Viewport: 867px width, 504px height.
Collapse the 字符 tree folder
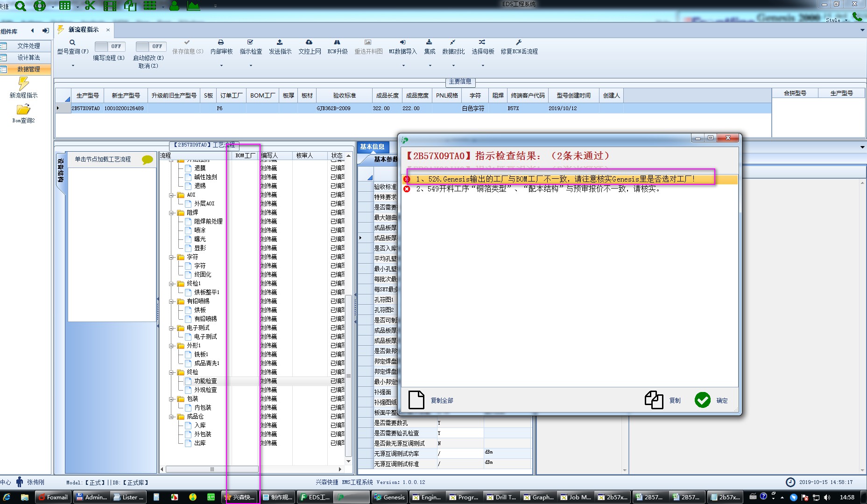click(x=171, y=257)
